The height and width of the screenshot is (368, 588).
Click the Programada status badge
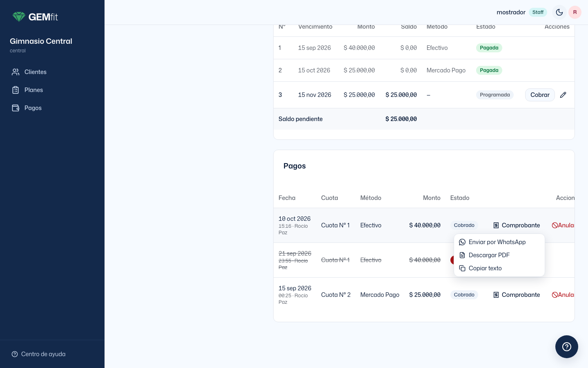point(495,95)
